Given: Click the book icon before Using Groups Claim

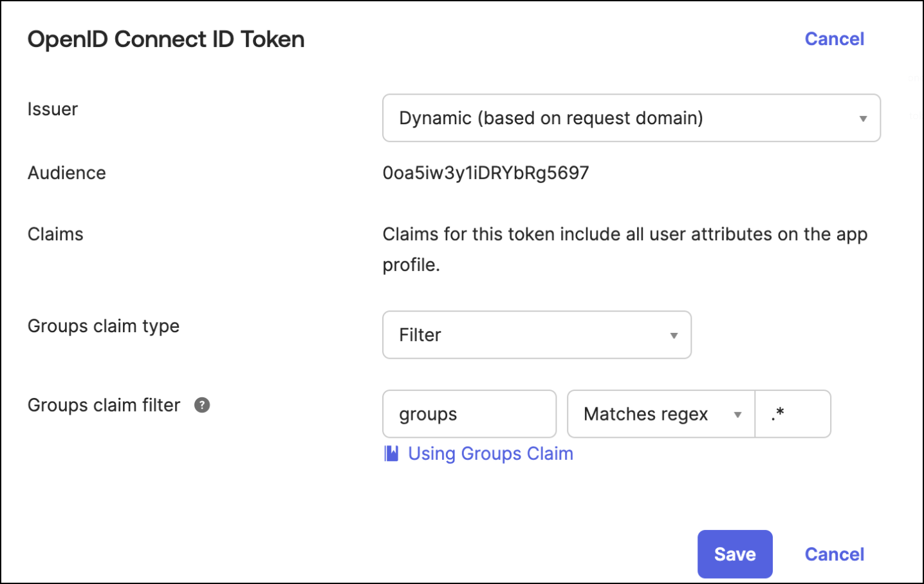Looking at the screenshot, I should (391, 453).
